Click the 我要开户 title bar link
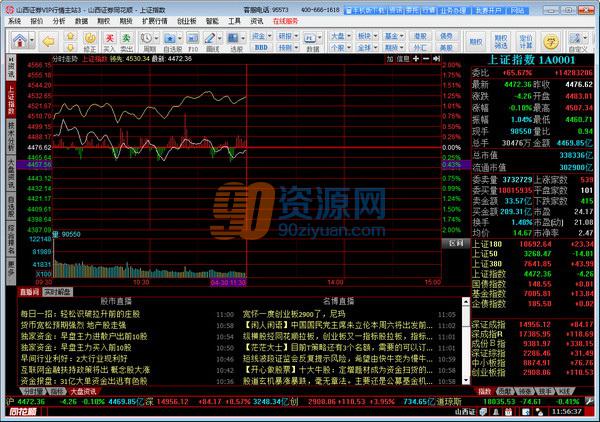Image resolution: width=600 pixels, height=422 pixels. pyautogui.click(x=488, y=10)
